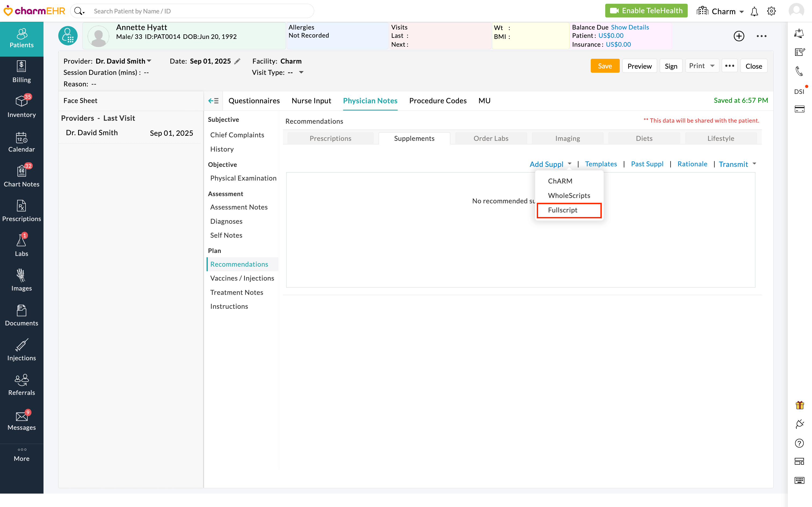The width and height of the screenshot is (812, 507).
Task: Click the edit date pencil icon
Action: coord(237,61)
